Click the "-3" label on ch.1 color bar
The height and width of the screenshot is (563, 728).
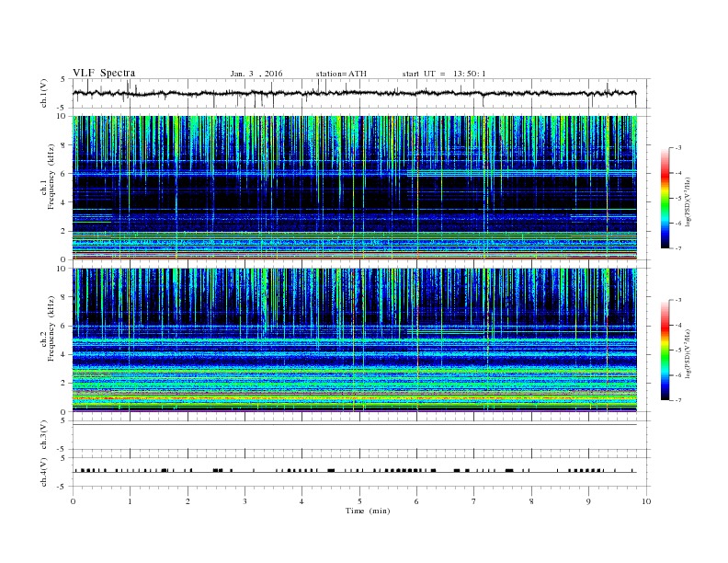click(x=678, y=148)
